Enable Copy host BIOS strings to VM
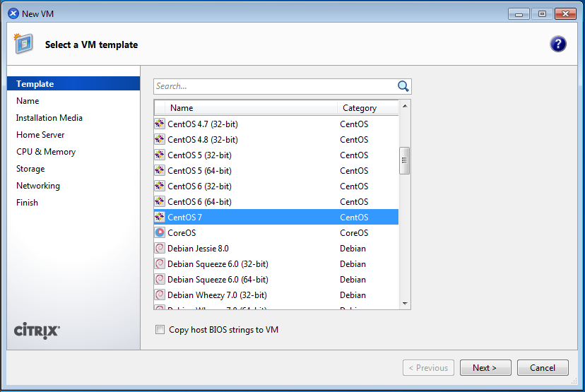The height and width of the screenshot is (392, 585). click(x=160, y=330)
